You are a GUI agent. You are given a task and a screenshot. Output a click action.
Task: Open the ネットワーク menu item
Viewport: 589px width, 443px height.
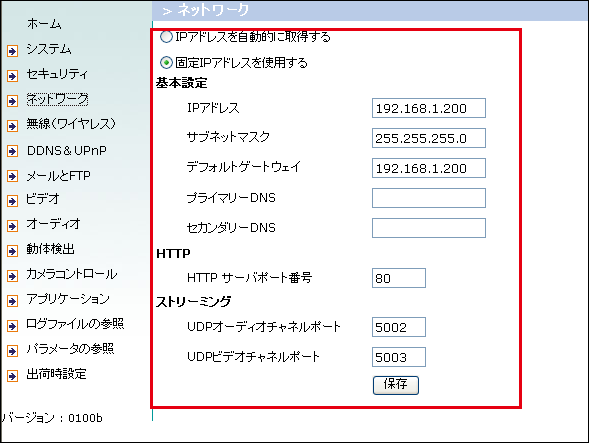pos(57,99)
